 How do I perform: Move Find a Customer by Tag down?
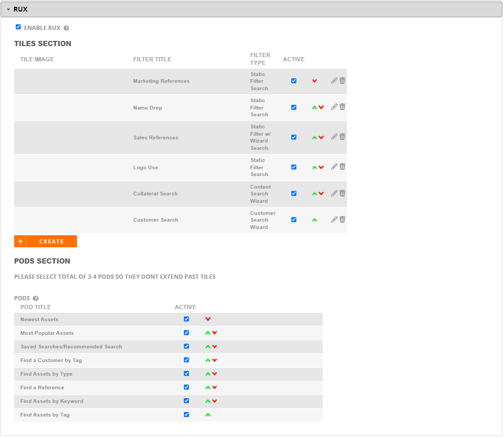coord(214,360)
